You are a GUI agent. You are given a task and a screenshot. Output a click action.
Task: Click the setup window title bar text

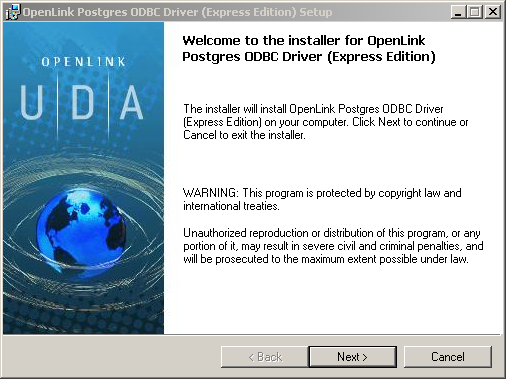click(177, 12)
